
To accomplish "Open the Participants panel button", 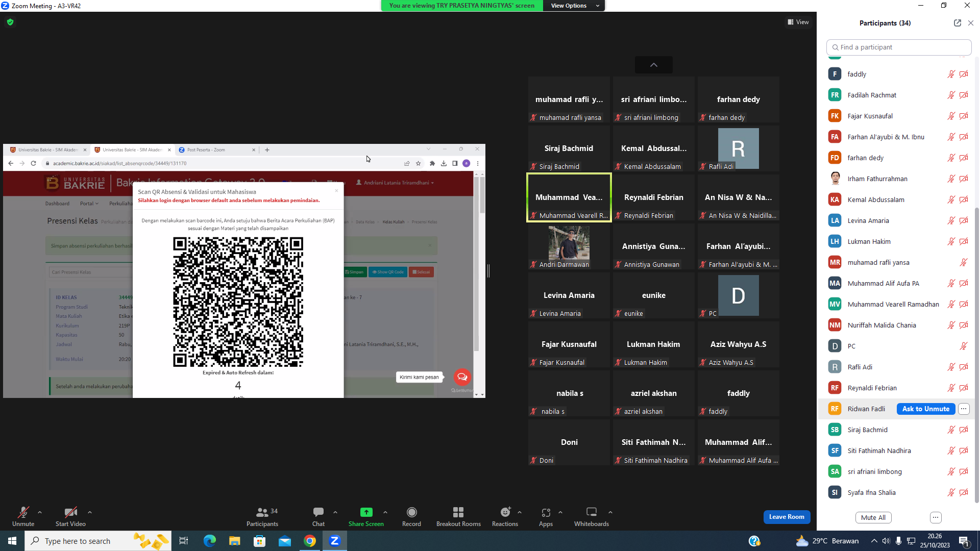I will [x=262, y=516].
